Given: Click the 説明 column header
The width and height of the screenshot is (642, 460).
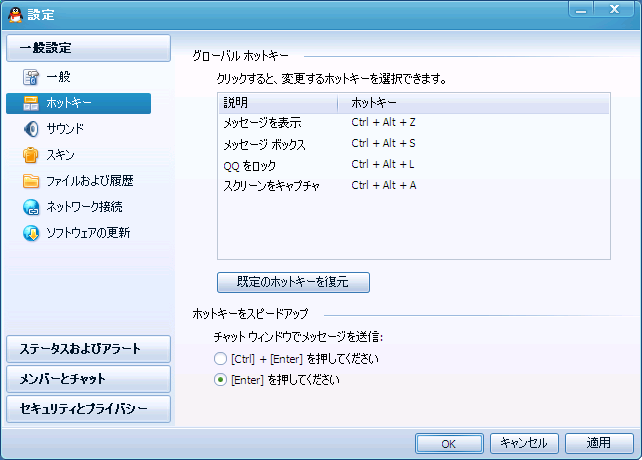Looking at the screenshot, I should (x=278, y=103).
